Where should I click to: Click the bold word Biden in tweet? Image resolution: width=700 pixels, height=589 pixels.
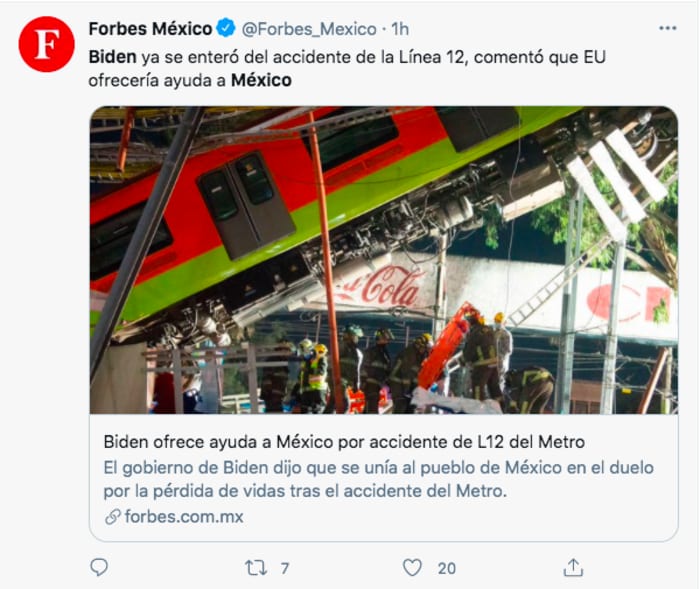[113, 57]
